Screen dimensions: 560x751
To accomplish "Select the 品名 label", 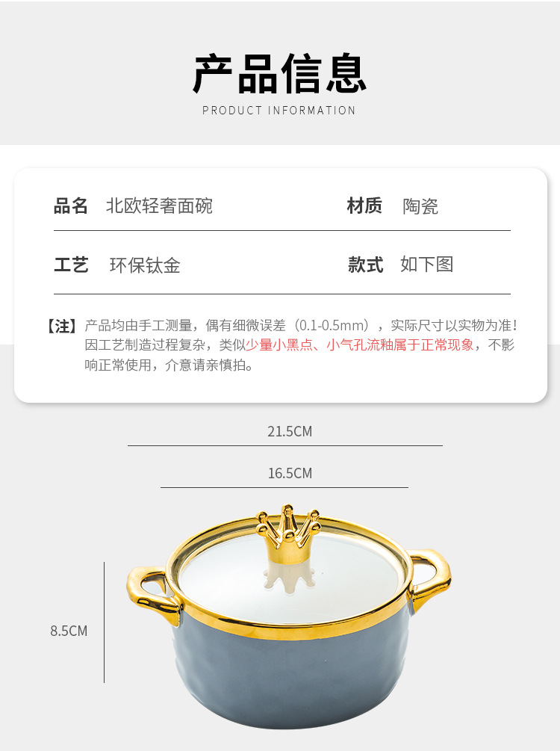I will pos(71,206).
